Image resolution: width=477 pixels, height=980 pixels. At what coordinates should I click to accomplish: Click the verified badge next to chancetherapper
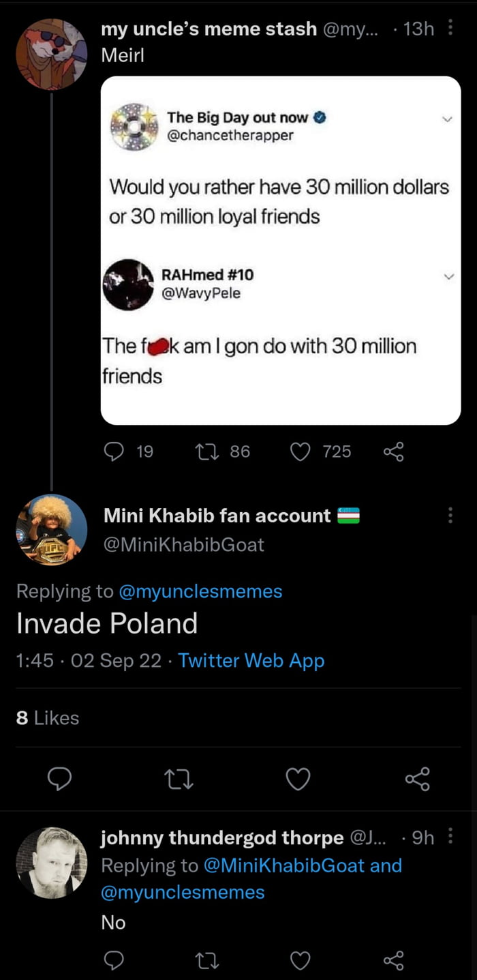coord(319,117)
